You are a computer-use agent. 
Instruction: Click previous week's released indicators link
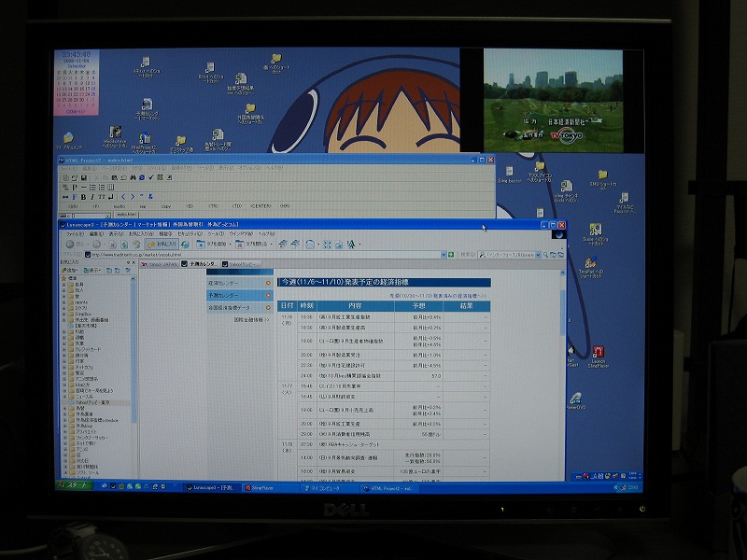pyautogui.click(x=438, y=296)
